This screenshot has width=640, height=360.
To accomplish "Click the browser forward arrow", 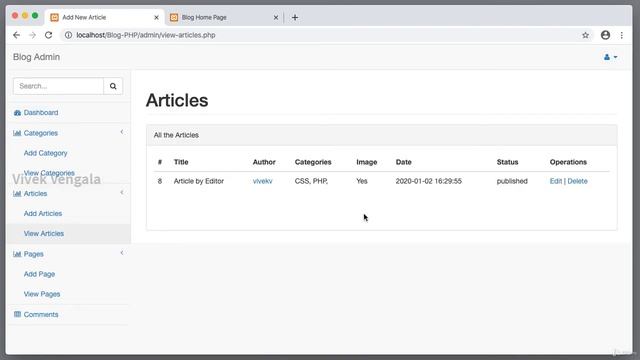I will pos(32,35).
